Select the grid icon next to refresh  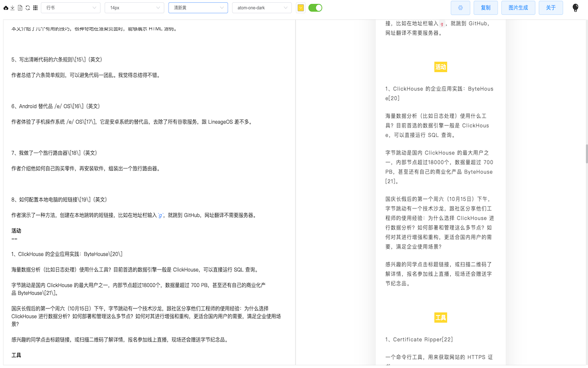click(x=35, y=8)
